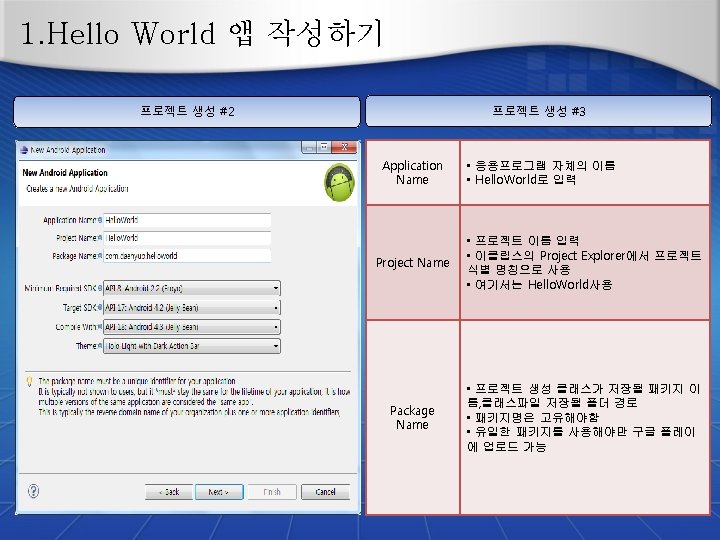Click the Project Name input field
This screenshot has width=720, height=540.
coord(187,238)
